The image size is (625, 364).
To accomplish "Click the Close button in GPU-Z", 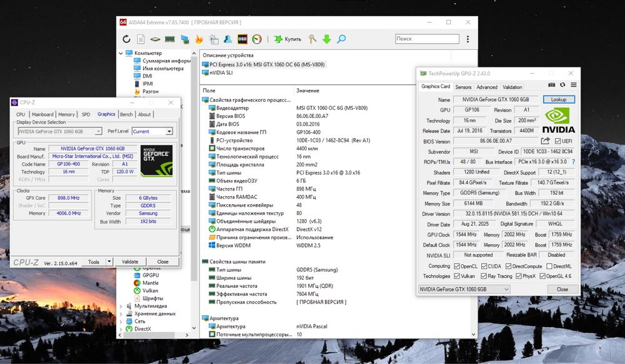I will 562,289.
